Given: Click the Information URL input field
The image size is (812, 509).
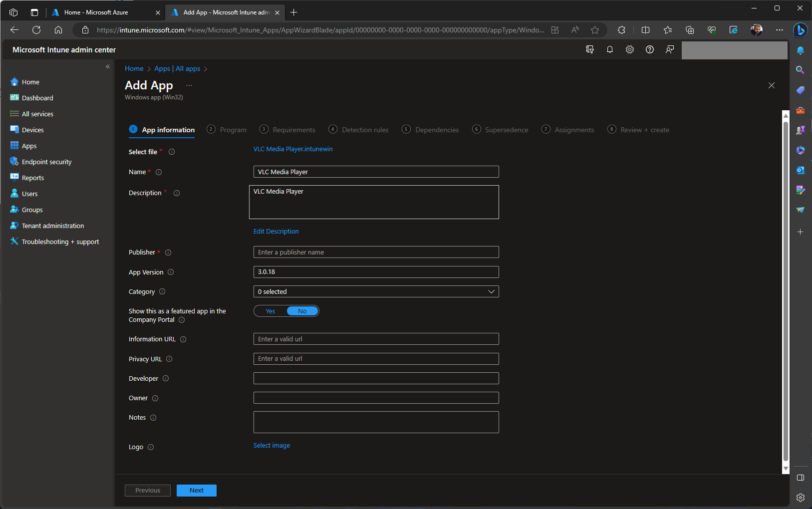Looking at the screenshot, I should (x=376, y=339).
